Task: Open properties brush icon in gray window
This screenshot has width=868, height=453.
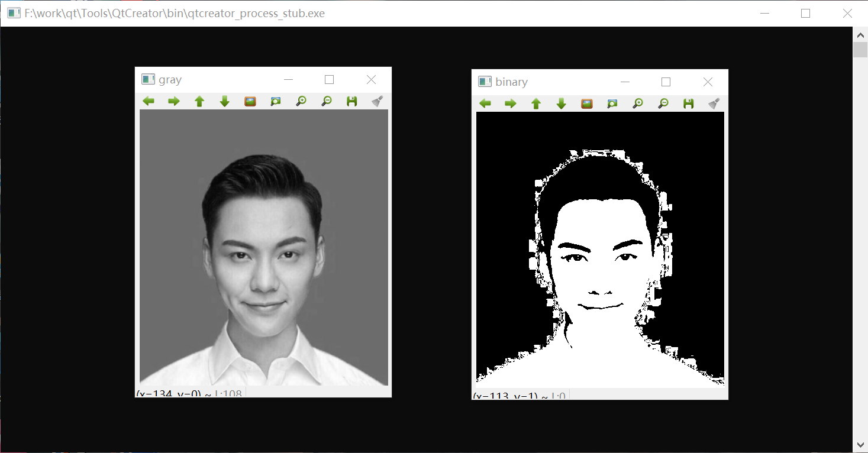Action: tap(377, 101)
